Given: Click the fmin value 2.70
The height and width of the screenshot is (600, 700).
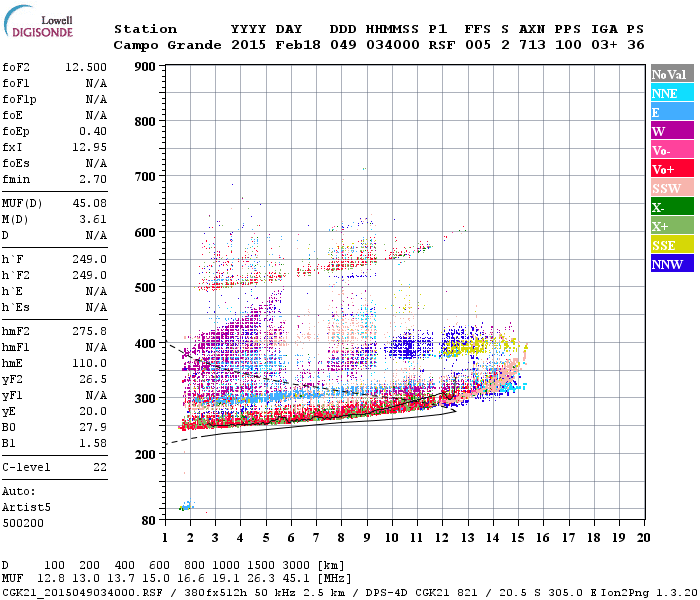Looking at the screenshot, I should pyautogui.click(x=93, y=179).
